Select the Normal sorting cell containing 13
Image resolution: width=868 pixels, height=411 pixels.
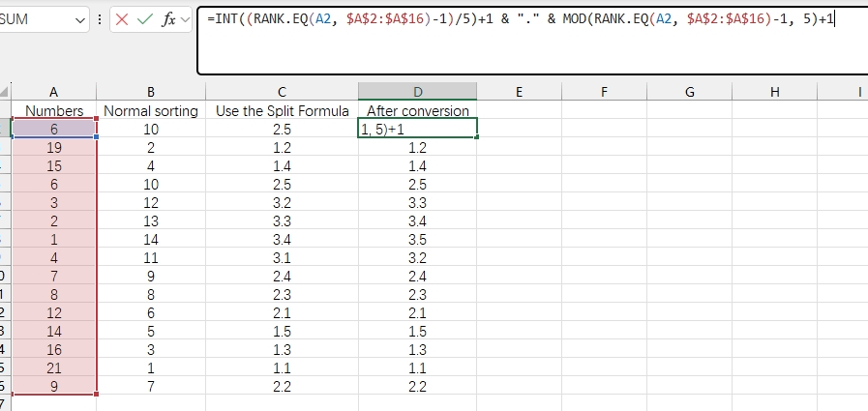pos(151,221)
